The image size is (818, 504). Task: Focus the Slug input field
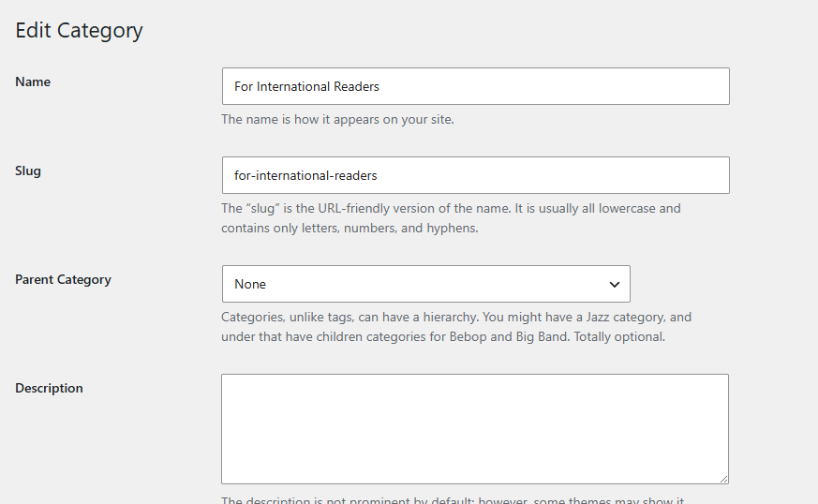pos(475,175)
